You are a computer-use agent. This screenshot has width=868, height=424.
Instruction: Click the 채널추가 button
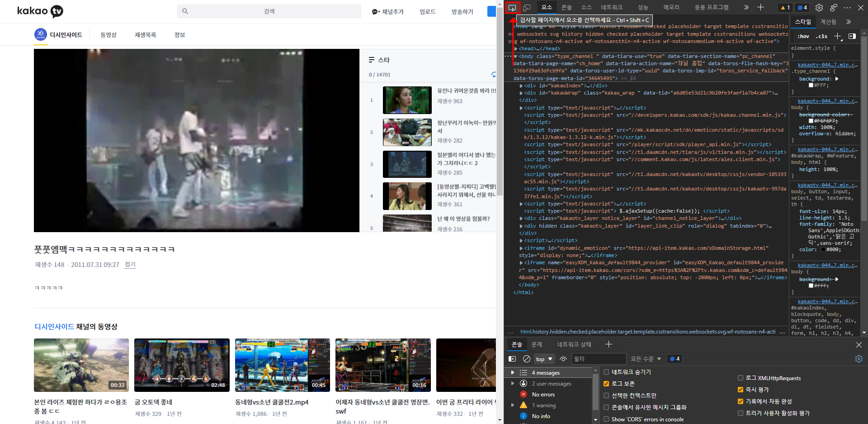click(x=388, y=12)
